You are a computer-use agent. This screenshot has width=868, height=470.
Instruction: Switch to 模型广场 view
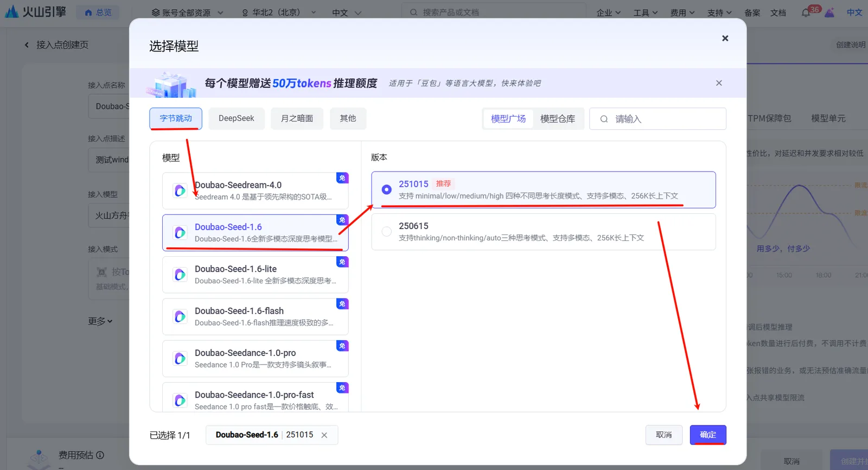(508, 119)
